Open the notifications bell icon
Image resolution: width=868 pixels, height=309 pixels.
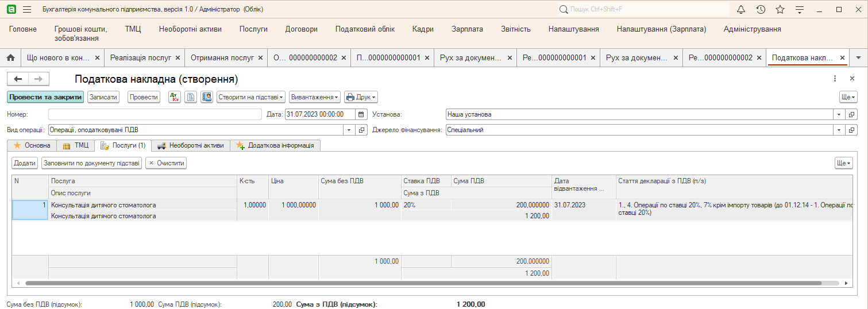[741, 10]
